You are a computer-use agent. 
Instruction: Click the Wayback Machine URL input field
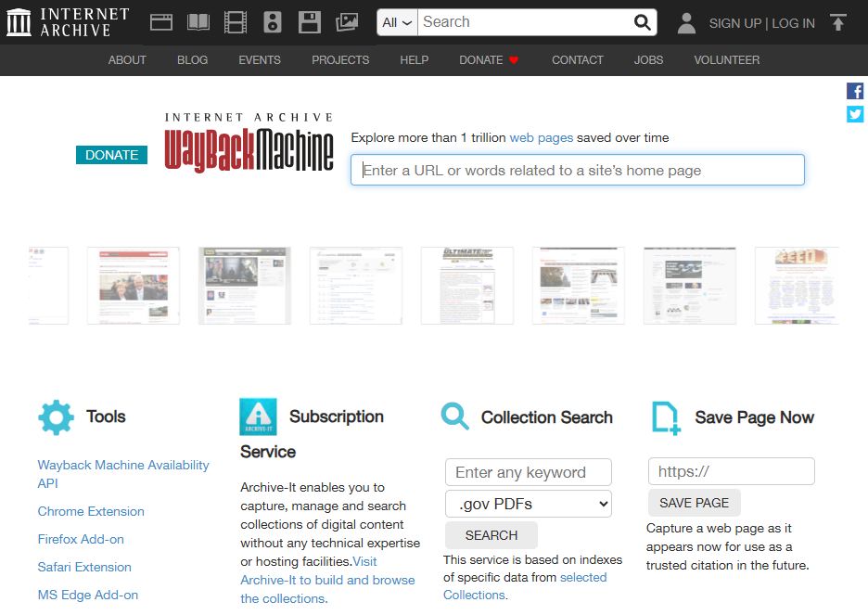coord(578,170)
